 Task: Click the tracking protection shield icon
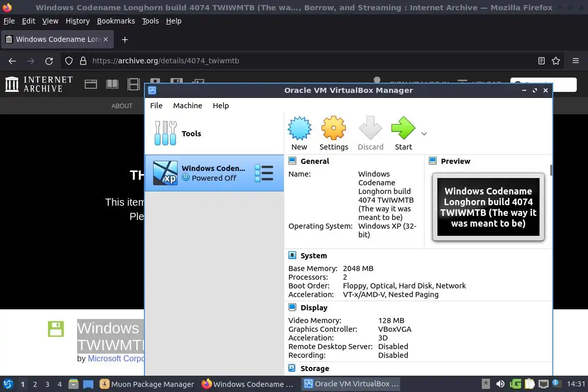click(x=68, y=61)
